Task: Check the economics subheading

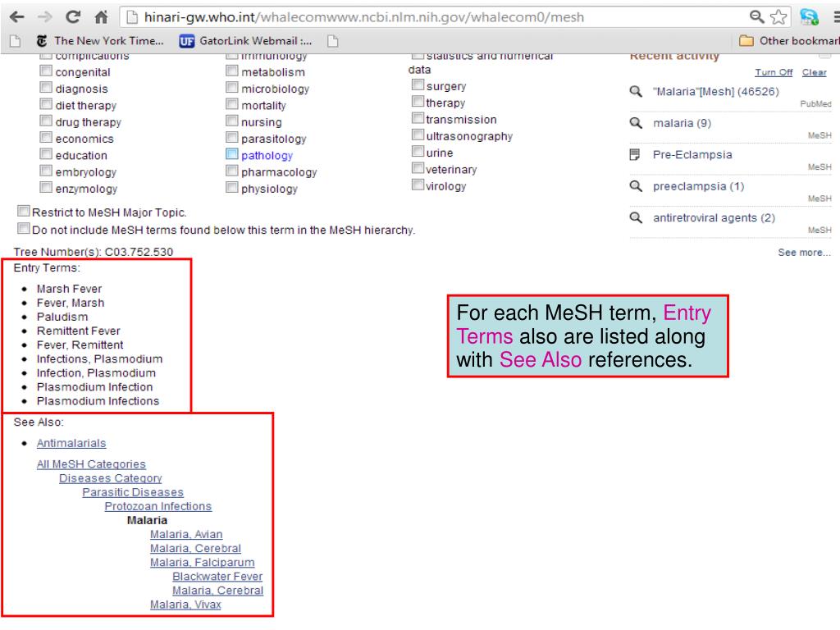Action: (x=46, y=138)
